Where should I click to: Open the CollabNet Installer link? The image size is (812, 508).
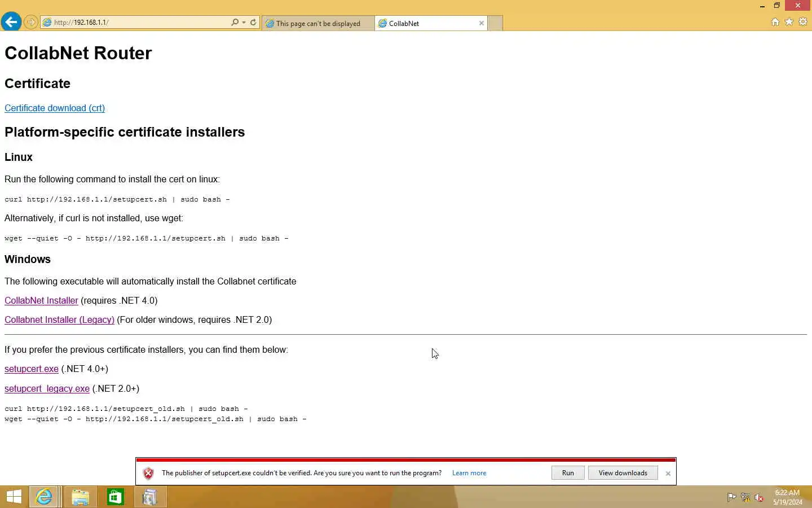pos(41,300)
